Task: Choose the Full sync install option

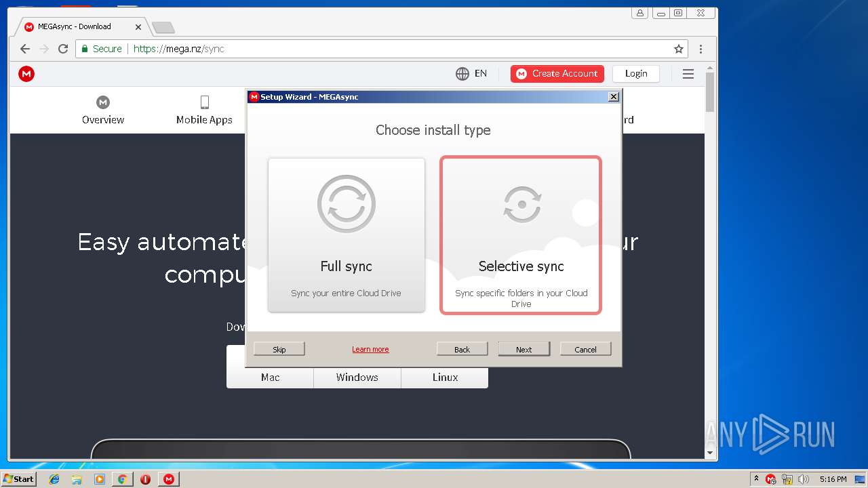Action: click(347, 235)
